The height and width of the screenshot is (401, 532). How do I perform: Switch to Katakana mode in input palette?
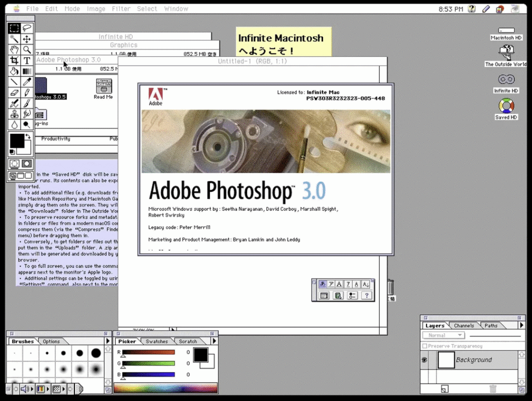pyautogui.click(x=331, y=284)
